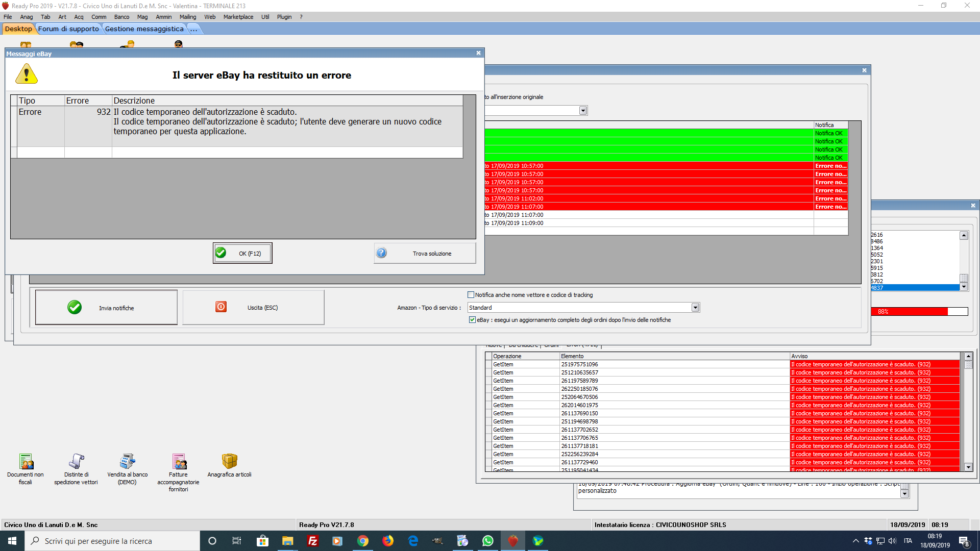Open inserzione originale combo box arrow
The image size is (980, 551).
(x=583, y=111)
